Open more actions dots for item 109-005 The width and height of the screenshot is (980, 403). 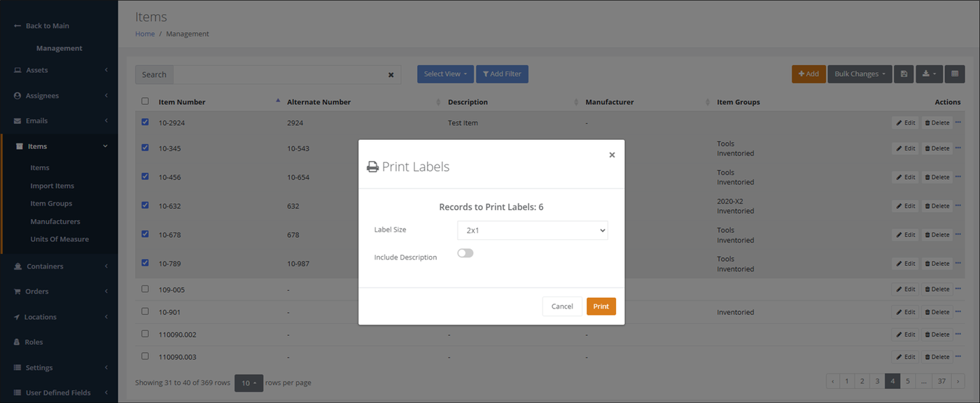(958, 289)
